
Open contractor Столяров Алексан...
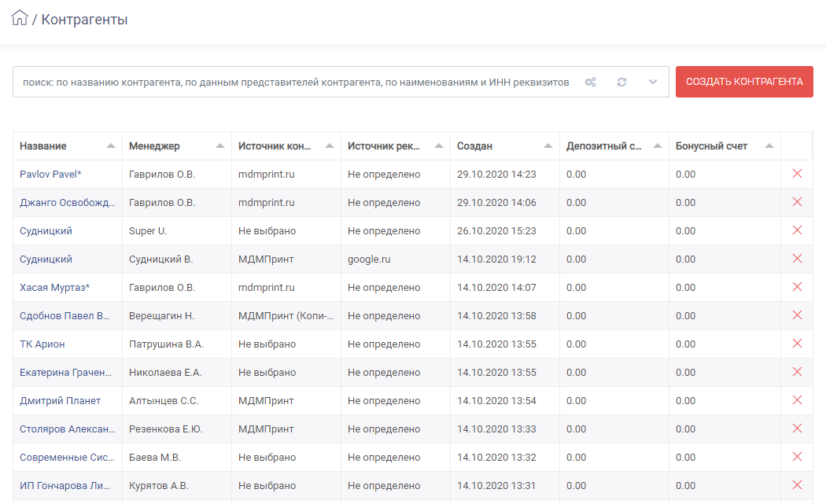pyautogui.click(x=68, y=429)
